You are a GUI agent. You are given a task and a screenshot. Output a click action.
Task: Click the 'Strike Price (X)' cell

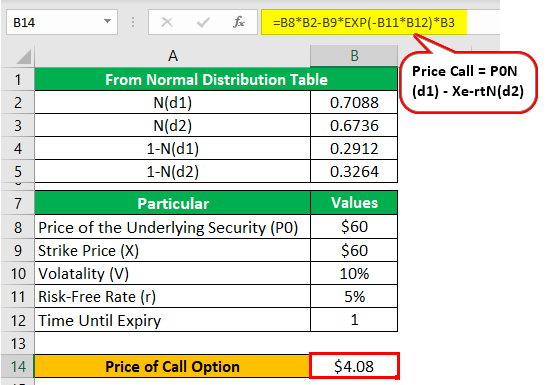point(173,251)
